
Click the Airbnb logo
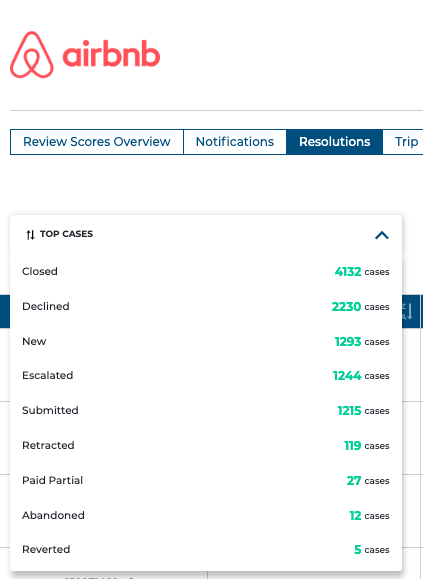[85, 55]
